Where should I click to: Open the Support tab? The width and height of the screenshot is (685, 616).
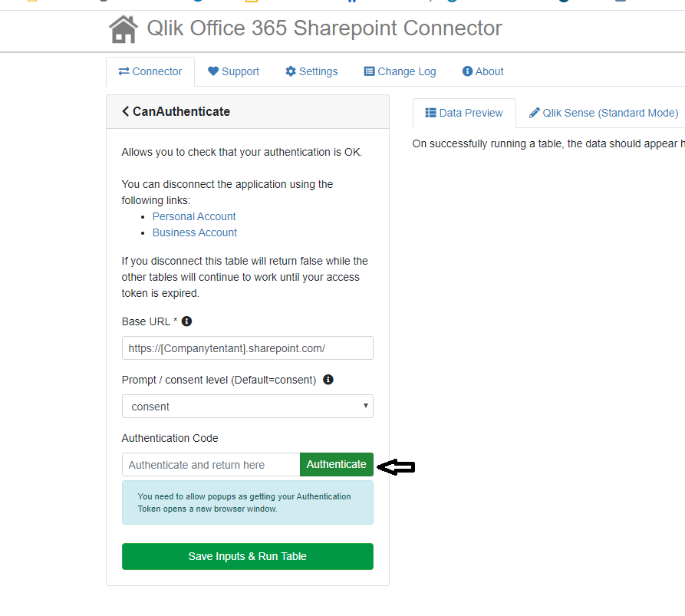233,71
